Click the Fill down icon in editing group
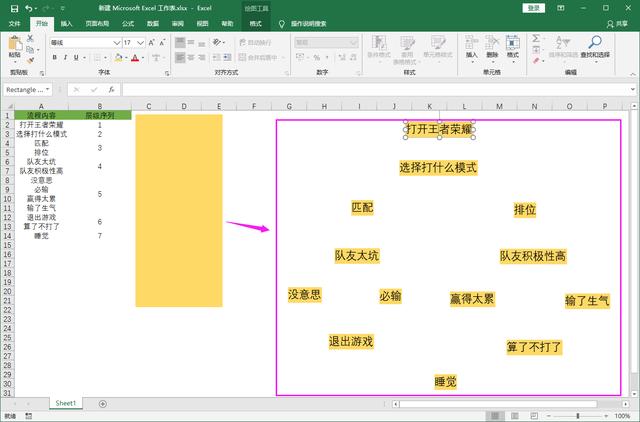Image resolution: width=640 pixels, height=422 pixels. coord(536,50)
